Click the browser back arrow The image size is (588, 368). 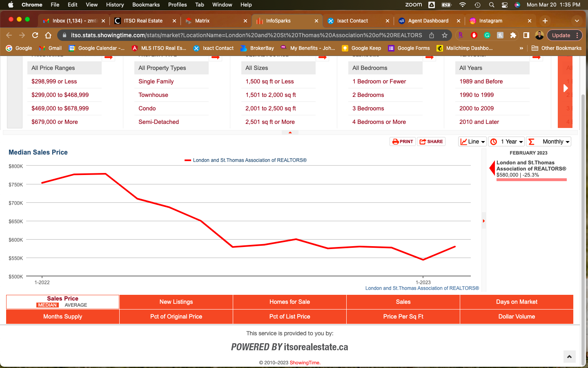point(9,35)
